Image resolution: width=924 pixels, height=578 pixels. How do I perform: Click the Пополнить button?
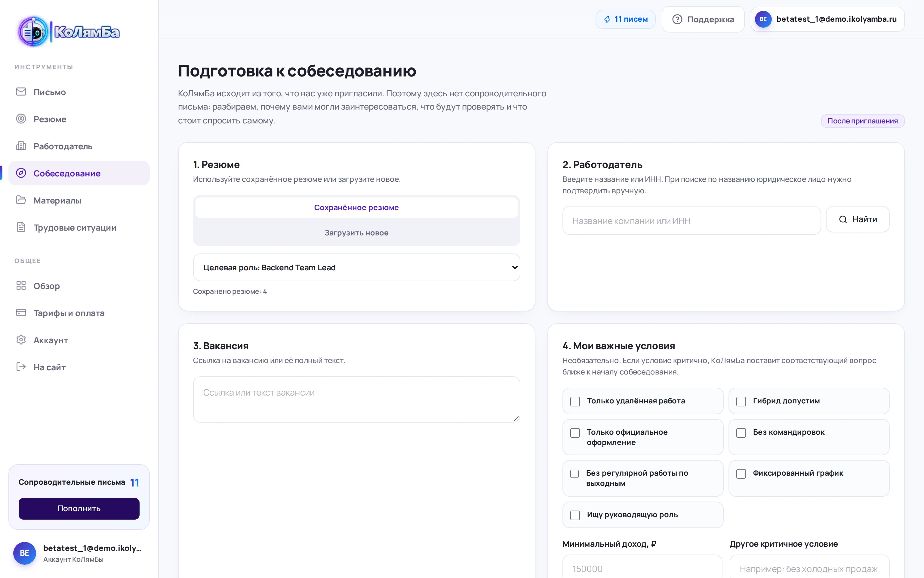click(x=79, y=508)
